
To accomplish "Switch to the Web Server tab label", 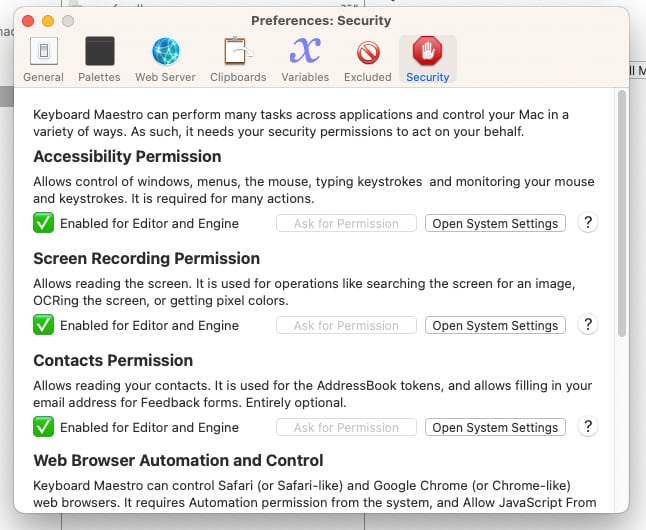I will [x=165, y=77].
